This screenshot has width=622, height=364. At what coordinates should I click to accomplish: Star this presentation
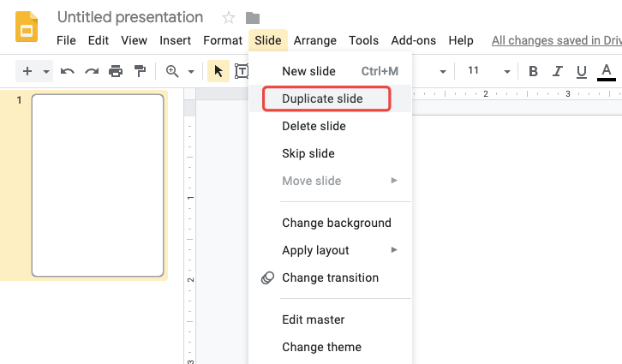(x=229, y=18)
